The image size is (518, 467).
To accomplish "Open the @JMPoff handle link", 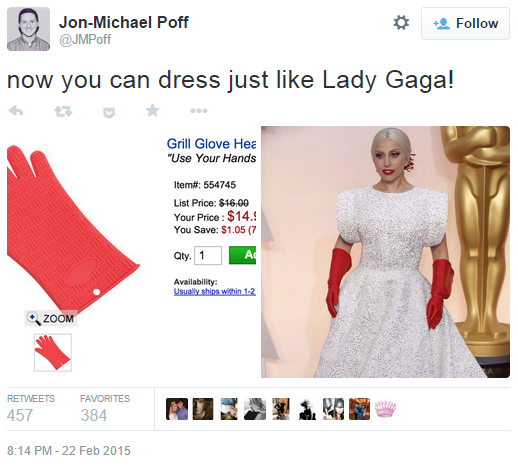I will 85,40.
